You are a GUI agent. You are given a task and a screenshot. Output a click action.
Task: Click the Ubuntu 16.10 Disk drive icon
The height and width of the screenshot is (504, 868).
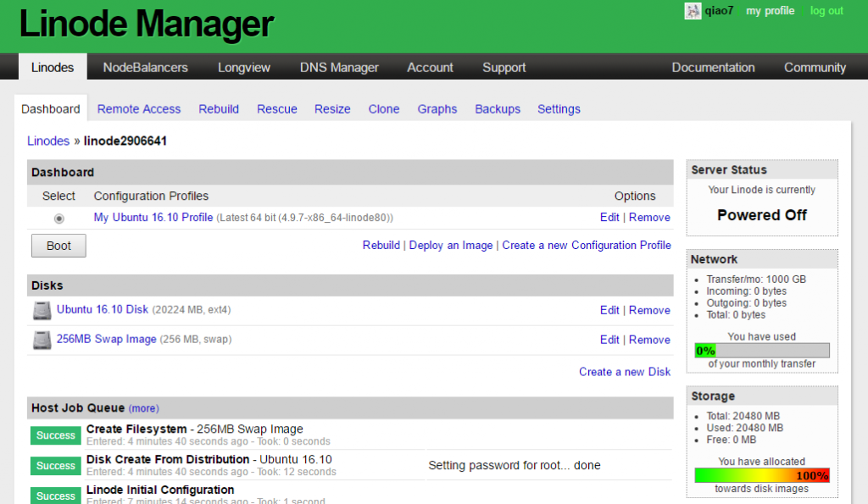tap(42, 310)
